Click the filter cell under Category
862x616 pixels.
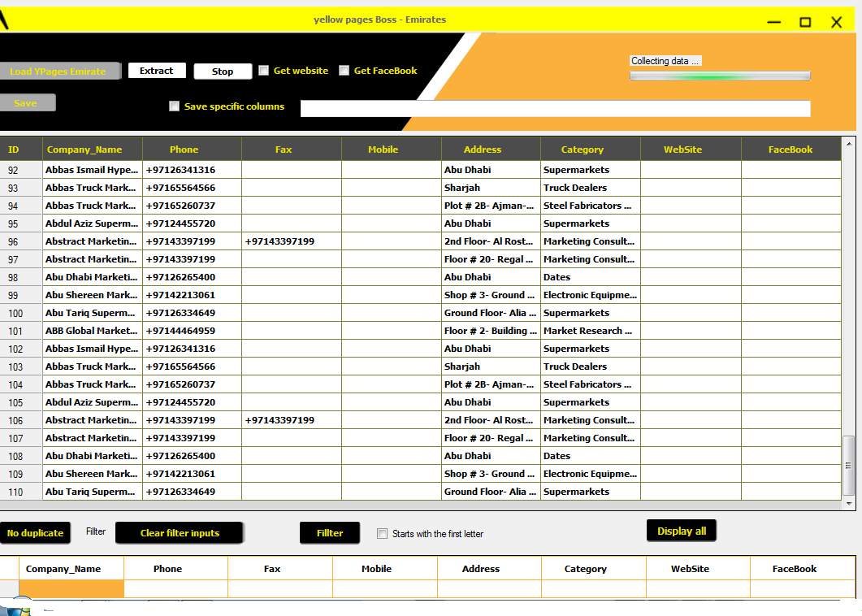pyautogui.click(x=594, y=588)
